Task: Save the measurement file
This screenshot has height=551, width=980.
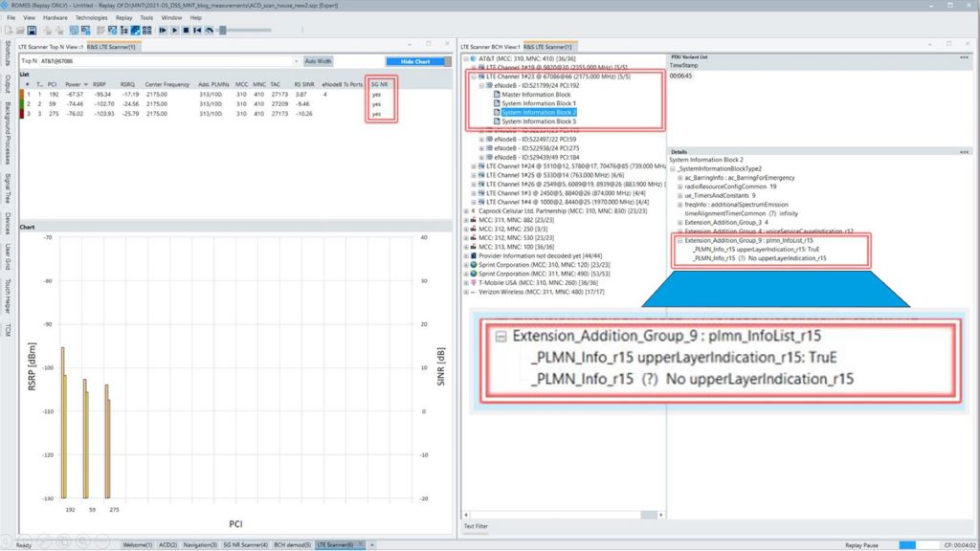Action: coord(33,31)
